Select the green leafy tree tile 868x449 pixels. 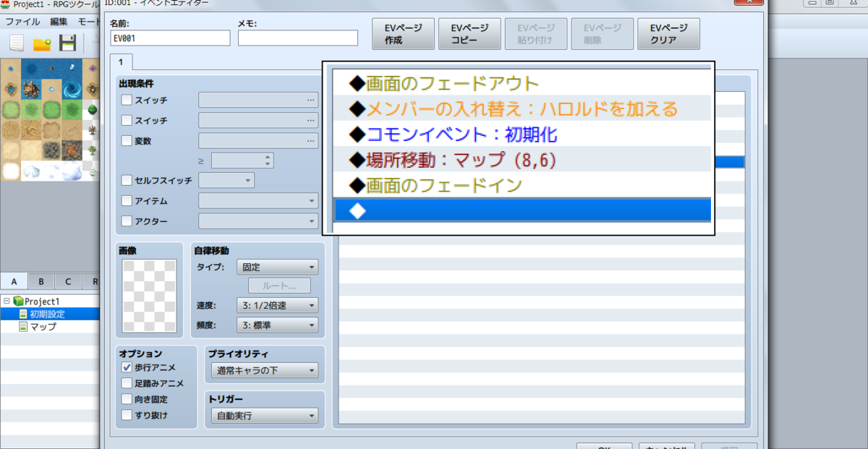click(93, 110)
